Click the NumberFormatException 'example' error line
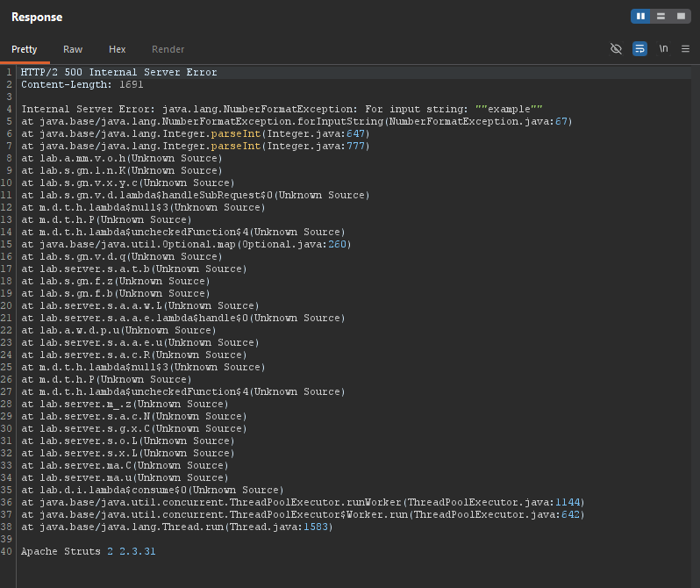Viewport: 700px width, 588px height. point(282,109)
